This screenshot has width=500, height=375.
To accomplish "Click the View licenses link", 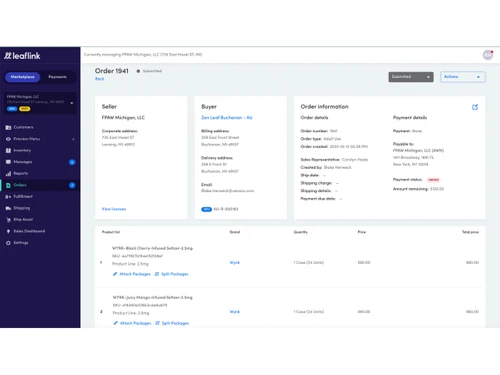I will click(x=114, y=209).
